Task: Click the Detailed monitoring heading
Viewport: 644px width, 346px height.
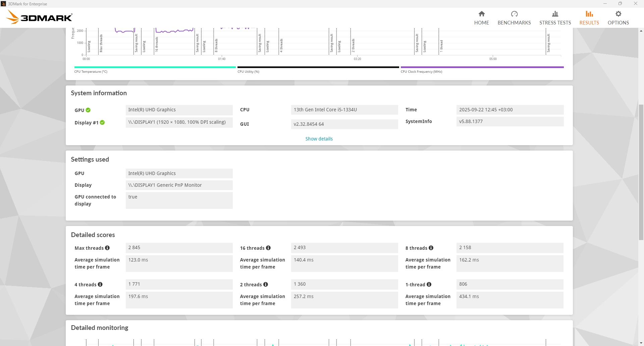Action: 100,328
